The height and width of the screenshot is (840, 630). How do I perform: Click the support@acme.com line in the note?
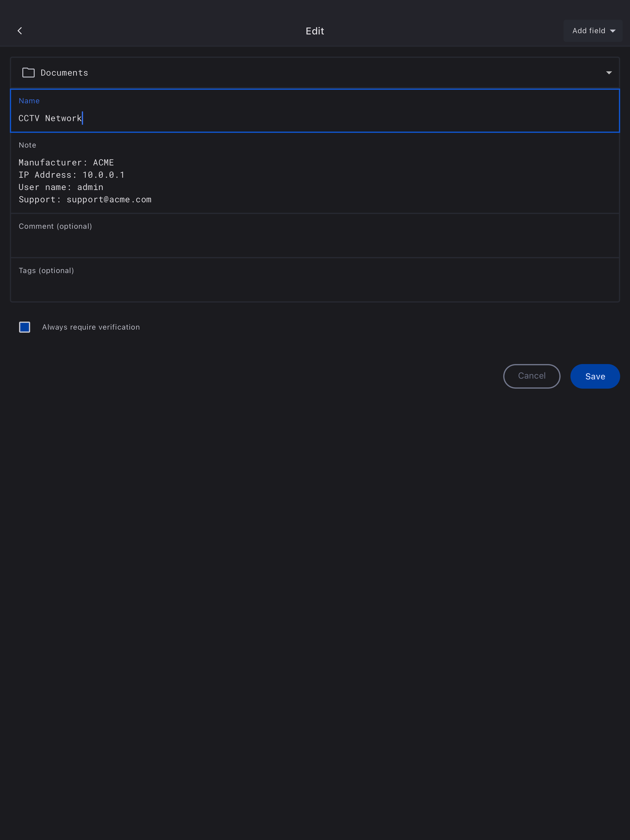(x=85, y=199)
